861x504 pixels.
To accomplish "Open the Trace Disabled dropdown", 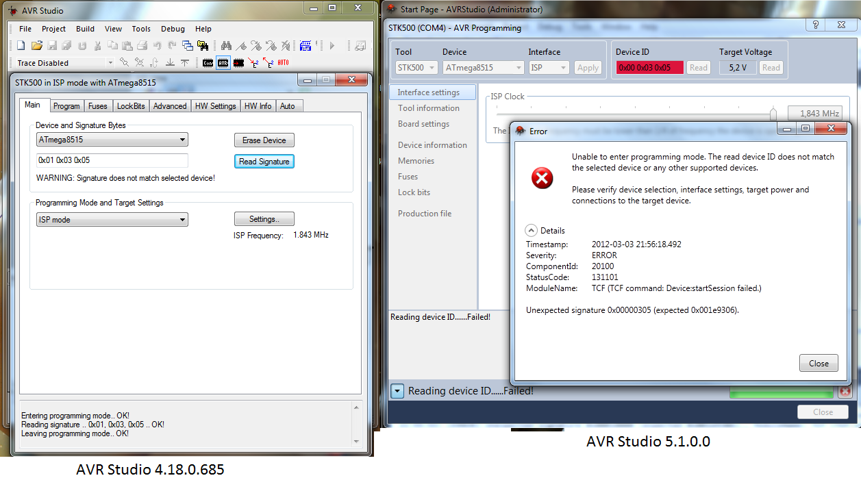I will click(x=110, y=62).
